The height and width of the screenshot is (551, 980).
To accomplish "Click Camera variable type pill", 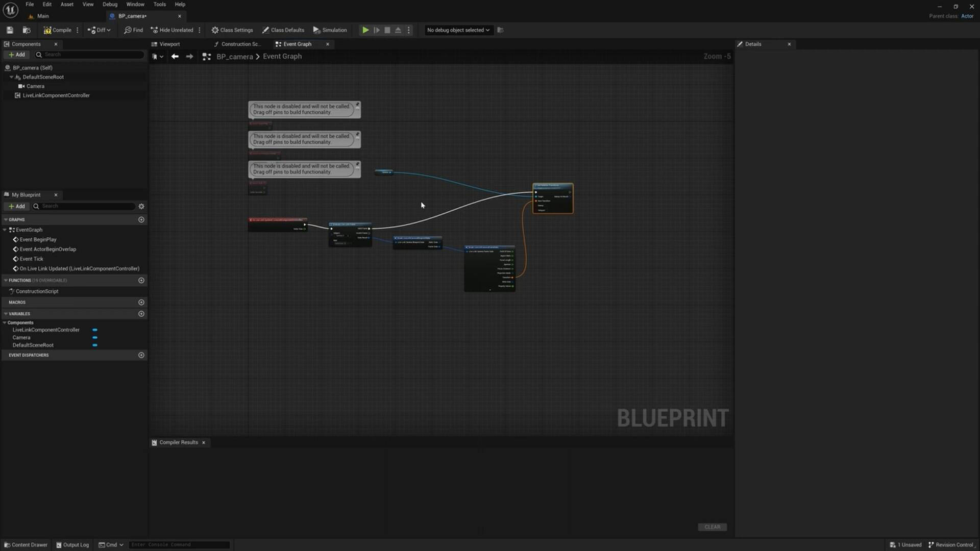I will [95, 338].
